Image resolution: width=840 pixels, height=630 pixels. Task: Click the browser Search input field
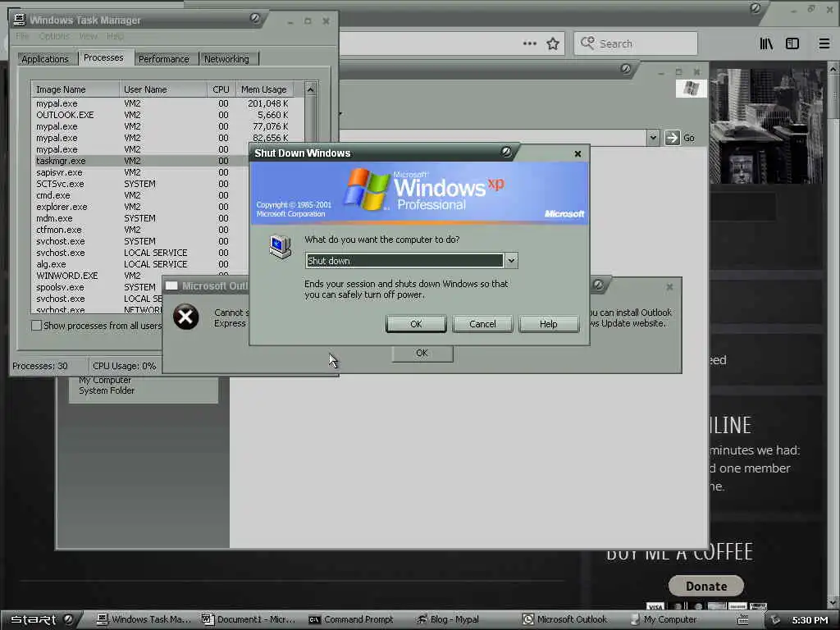click(x=636, y=43)
